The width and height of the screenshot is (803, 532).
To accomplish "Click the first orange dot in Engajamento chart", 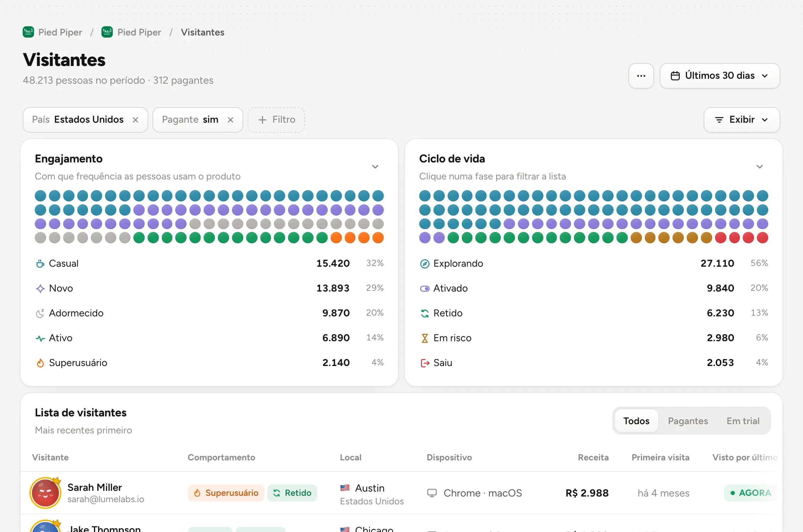I will click(336, 238).
